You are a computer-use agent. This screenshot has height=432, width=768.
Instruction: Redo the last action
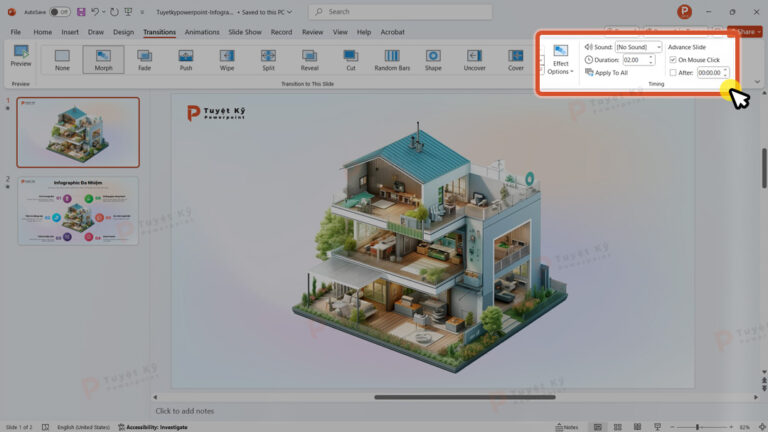[x=114, y=12]
